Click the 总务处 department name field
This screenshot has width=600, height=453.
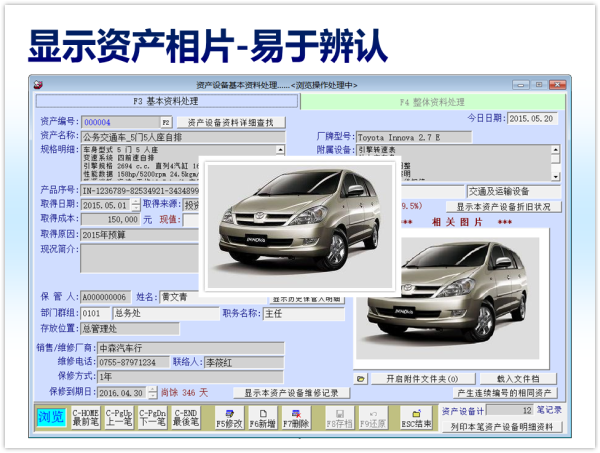tap(166, 314)
